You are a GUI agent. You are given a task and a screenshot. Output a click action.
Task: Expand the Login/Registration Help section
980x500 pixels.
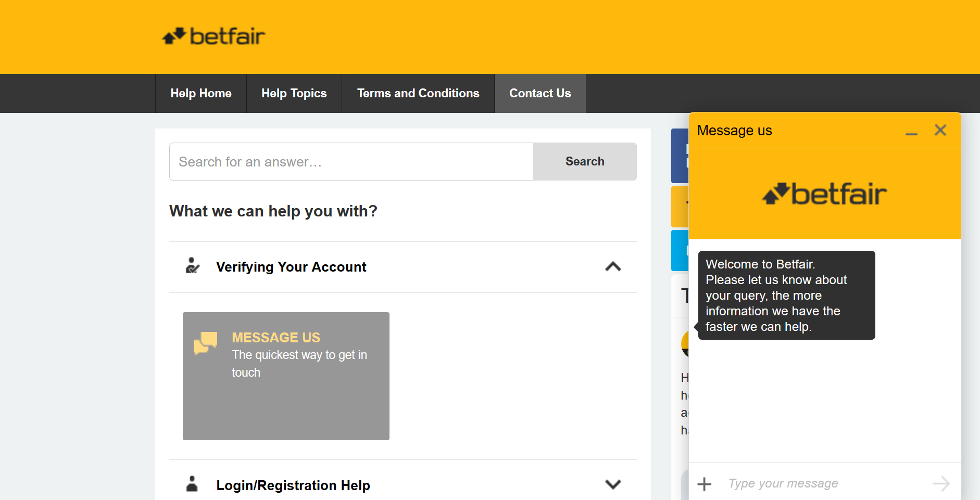613,484
